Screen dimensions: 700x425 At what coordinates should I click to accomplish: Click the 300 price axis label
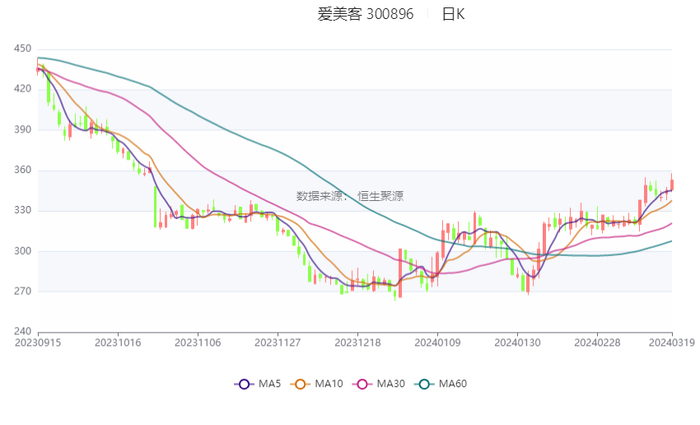[x=22, y=251]
